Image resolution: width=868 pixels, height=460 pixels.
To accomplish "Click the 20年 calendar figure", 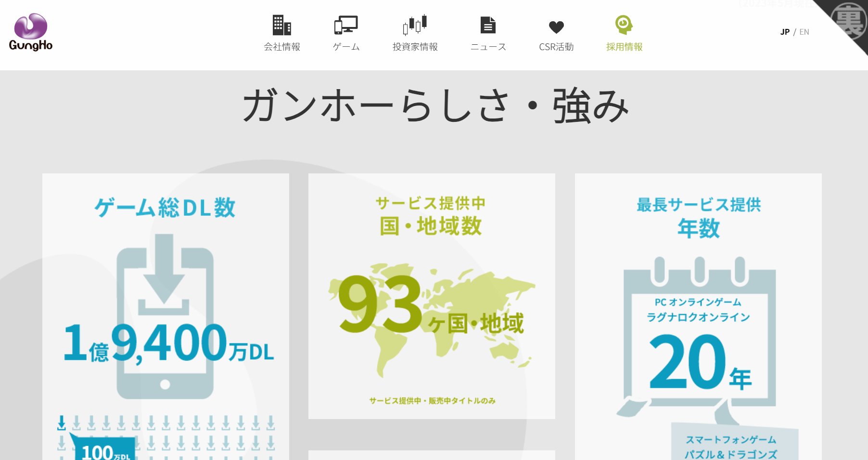I will [x=700, y=362].
